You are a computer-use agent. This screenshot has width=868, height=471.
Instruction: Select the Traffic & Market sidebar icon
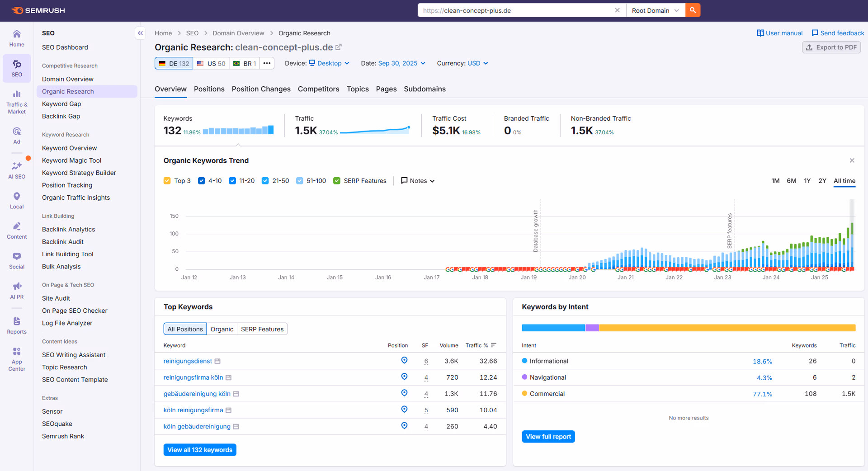[17, 100]
